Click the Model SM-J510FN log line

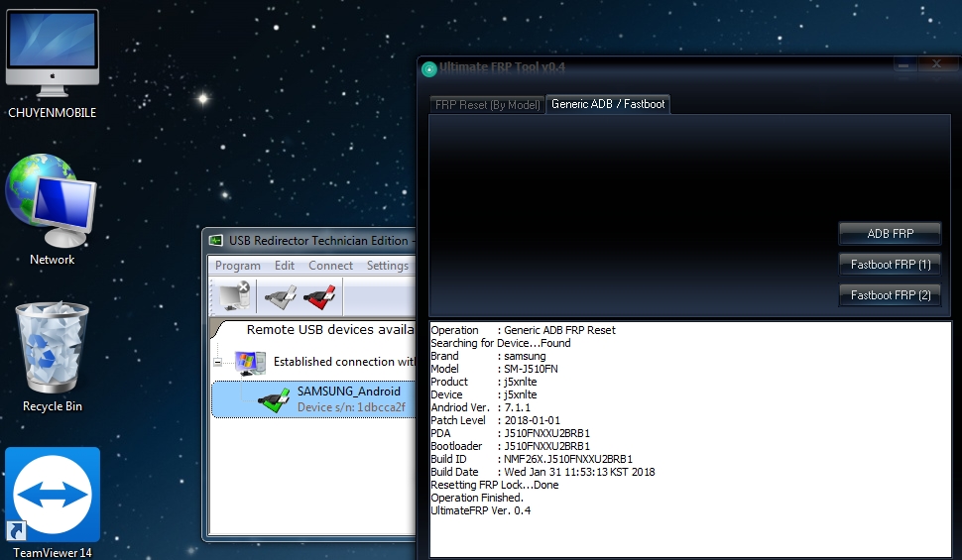(494, 369)
